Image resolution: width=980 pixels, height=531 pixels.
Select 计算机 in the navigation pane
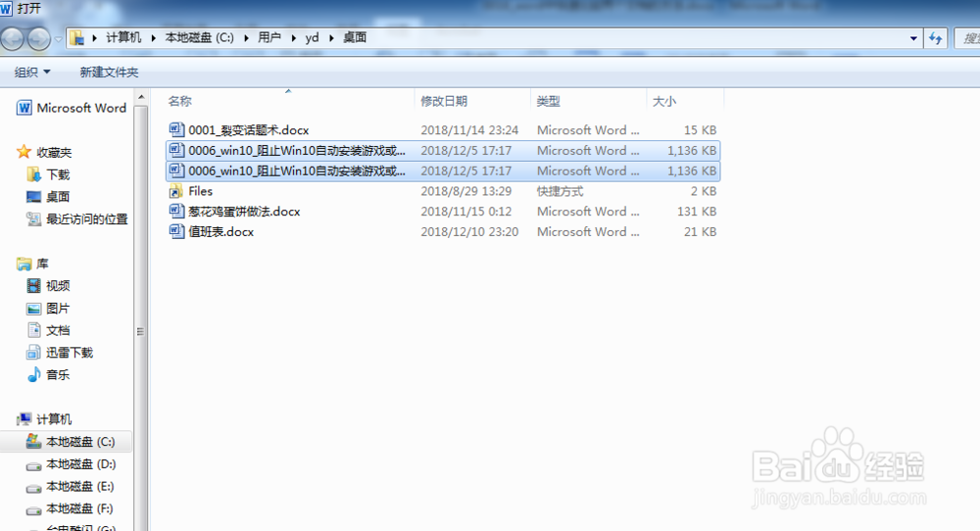coord(54,419)
